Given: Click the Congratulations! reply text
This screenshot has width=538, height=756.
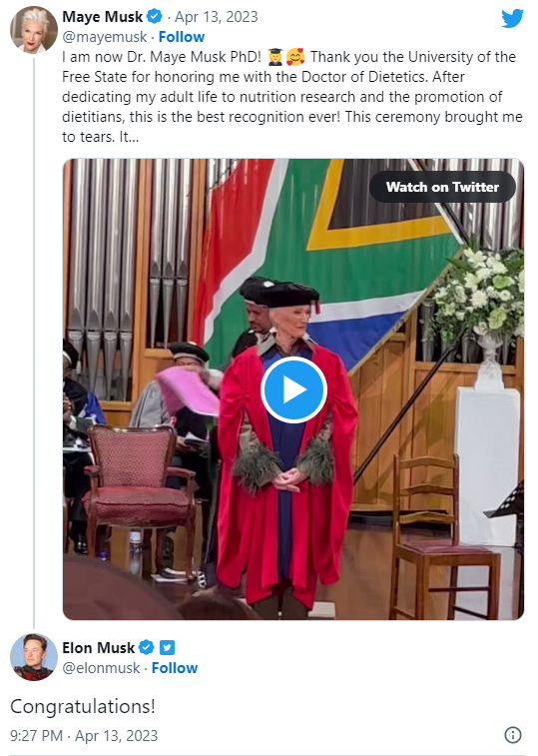Looking at the screenshot, I should tap(83, 706).
